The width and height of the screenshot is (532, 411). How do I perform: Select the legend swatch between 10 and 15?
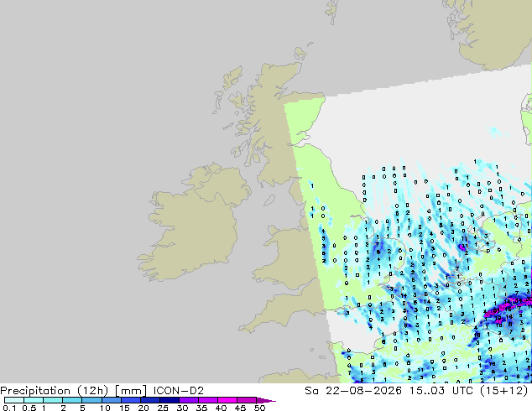(111, 400)
